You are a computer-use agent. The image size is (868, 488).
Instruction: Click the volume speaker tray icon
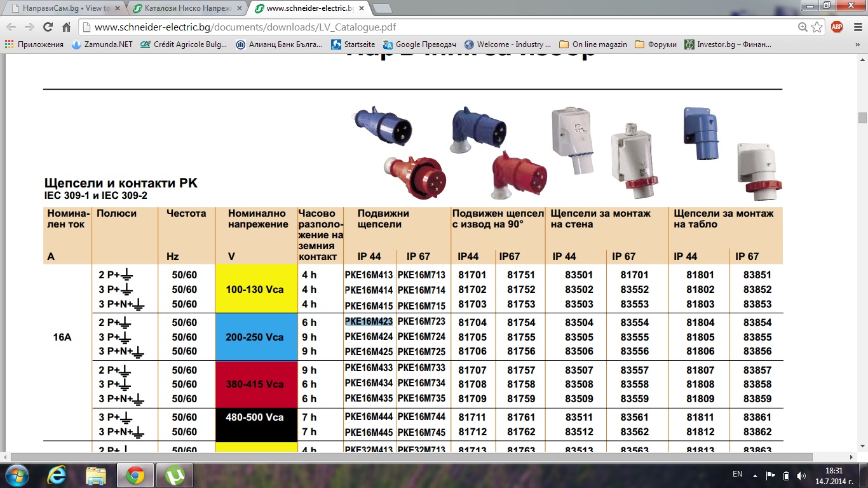(801, 475)
